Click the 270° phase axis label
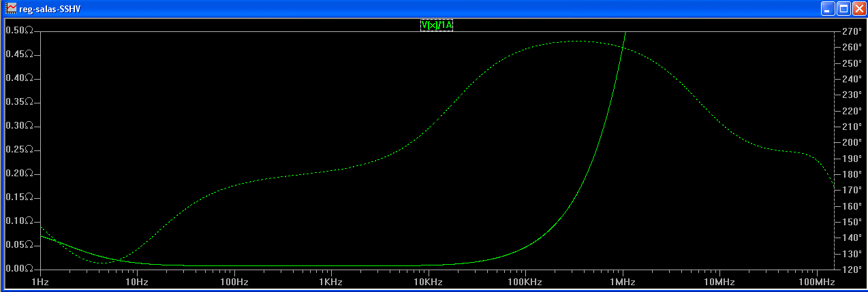This screenshot has height=292, width=868. click(852, 31)
